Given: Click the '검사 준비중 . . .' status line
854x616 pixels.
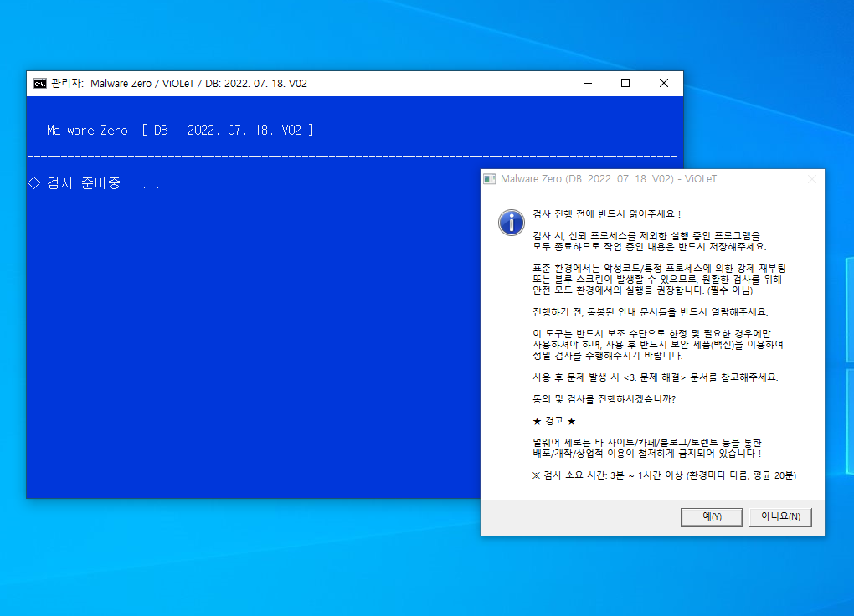Looking at the screenshot, I should coord(94,183).
